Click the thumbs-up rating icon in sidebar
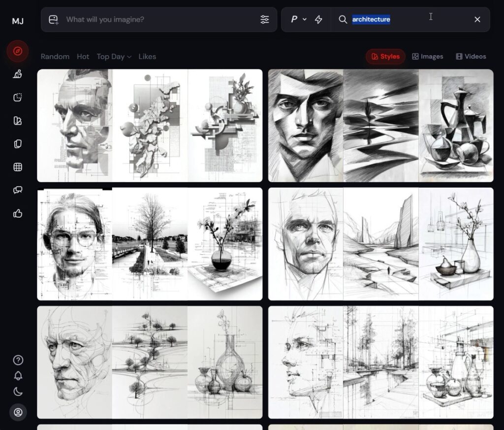The height and width of the screenshot is (430, 504). [x=18, y=213]
